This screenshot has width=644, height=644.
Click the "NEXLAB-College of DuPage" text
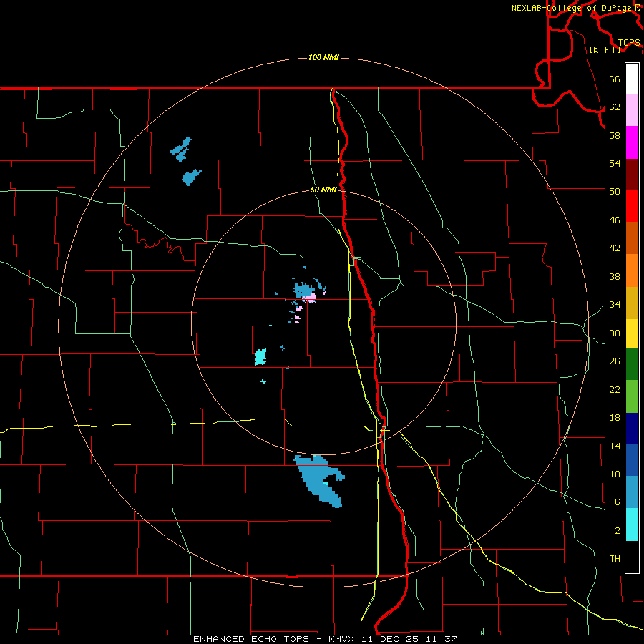[572, 8]
